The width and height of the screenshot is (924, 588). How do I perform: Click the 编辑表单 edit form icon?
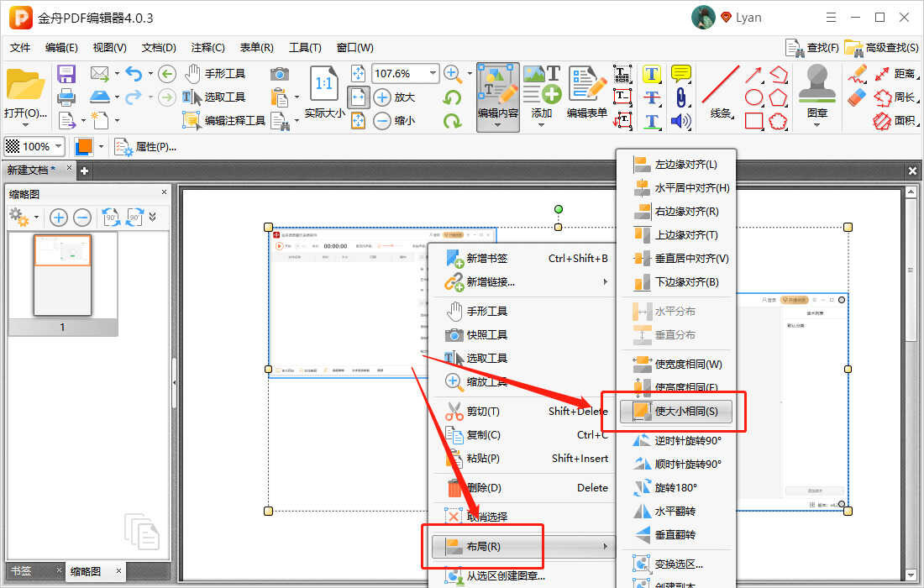tap(587, 92)
